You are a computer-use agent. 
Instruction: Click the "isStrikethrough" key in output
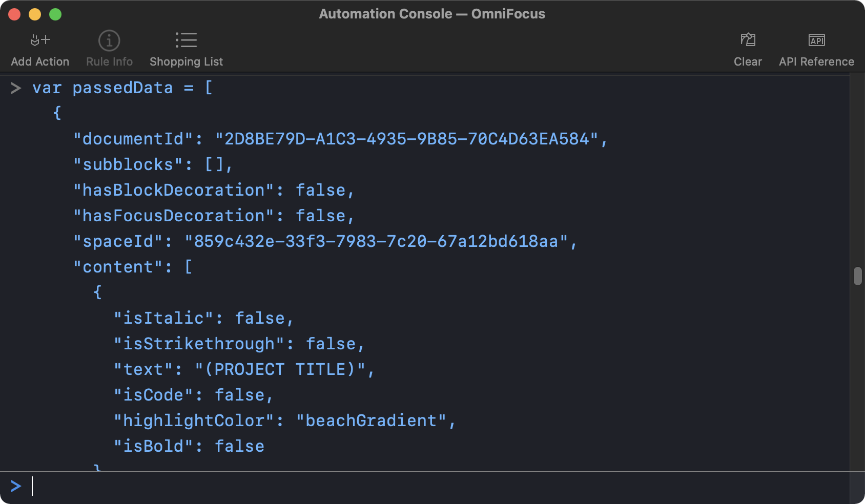coord(199,344)
